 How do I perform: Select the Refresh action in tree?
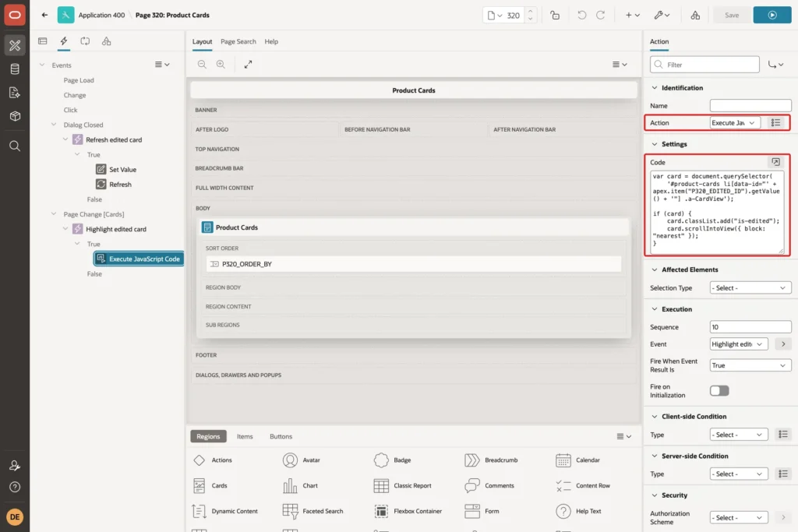coord(120,184)
